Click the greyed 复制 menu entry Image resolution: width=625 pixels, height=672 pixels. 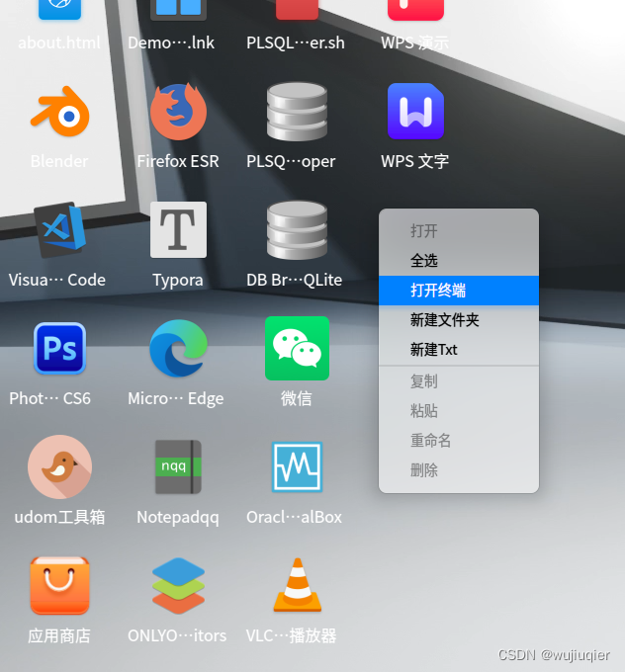pyautogui.click(x=459, y=381)
